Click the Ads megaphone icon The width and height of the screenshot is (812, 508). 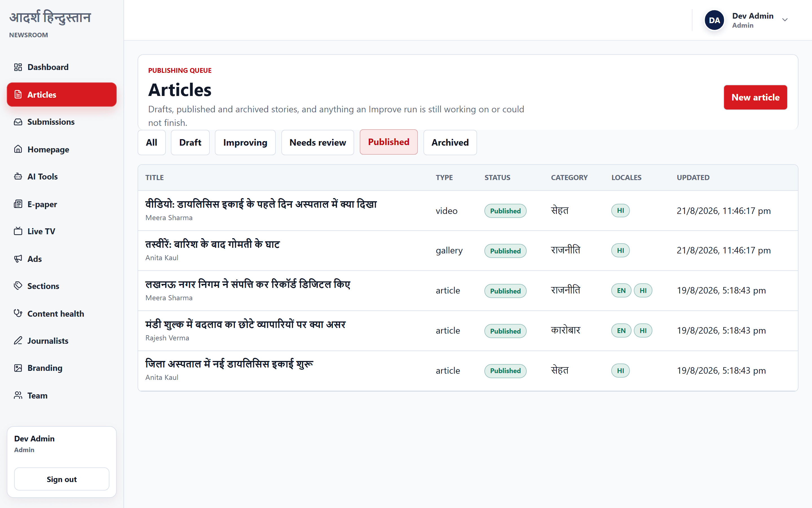tap(18, 259)
